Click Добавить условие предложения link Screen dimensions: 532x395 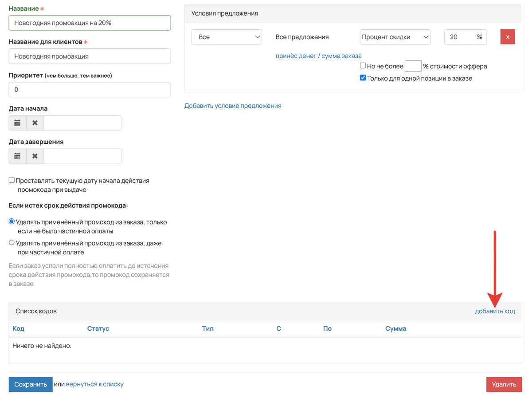[233, 106]
